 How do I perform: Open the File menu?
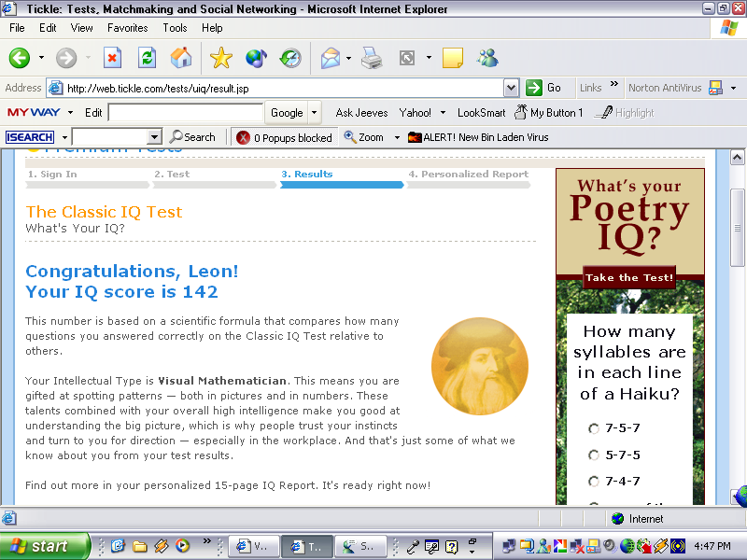(17, 28)
